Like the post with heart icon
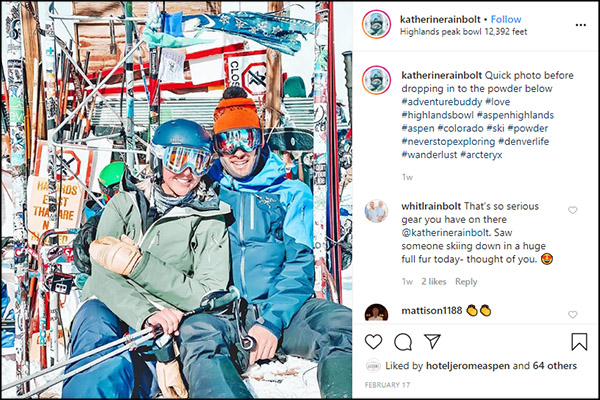 point(373,341)
